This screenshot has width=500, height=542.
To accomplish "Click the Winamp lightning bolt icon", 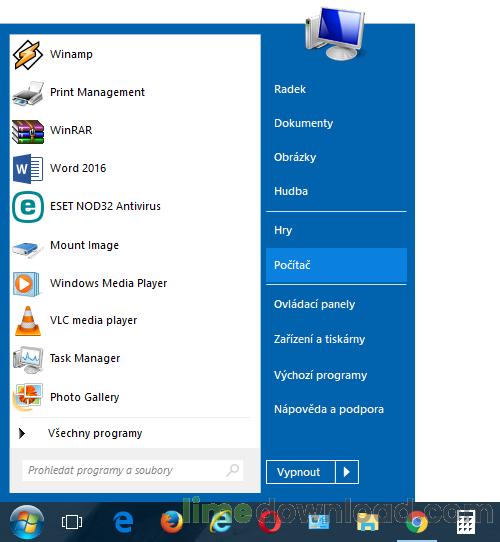I will (x=28, y=55).
